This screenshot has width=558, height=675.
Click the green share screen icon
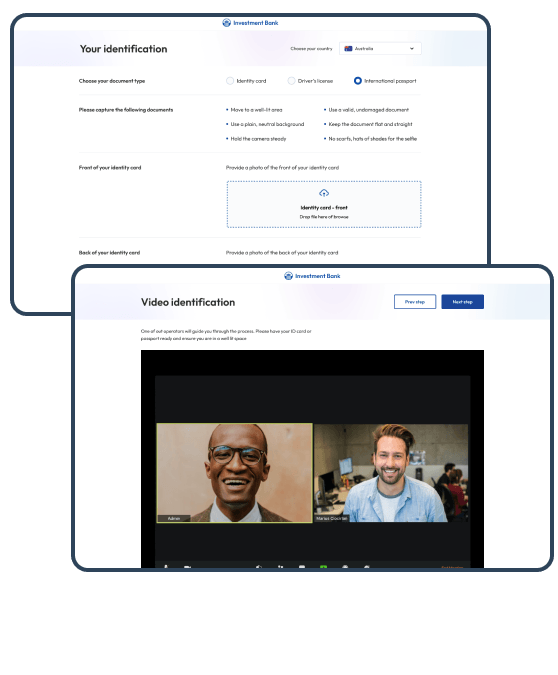pyautogui.click(x=323, y=567)
